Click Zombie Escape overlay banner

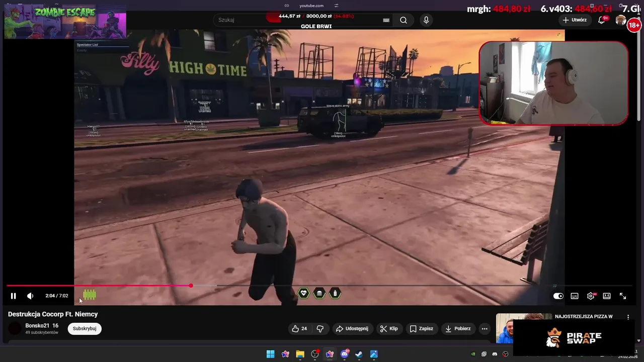pos(65,21)
